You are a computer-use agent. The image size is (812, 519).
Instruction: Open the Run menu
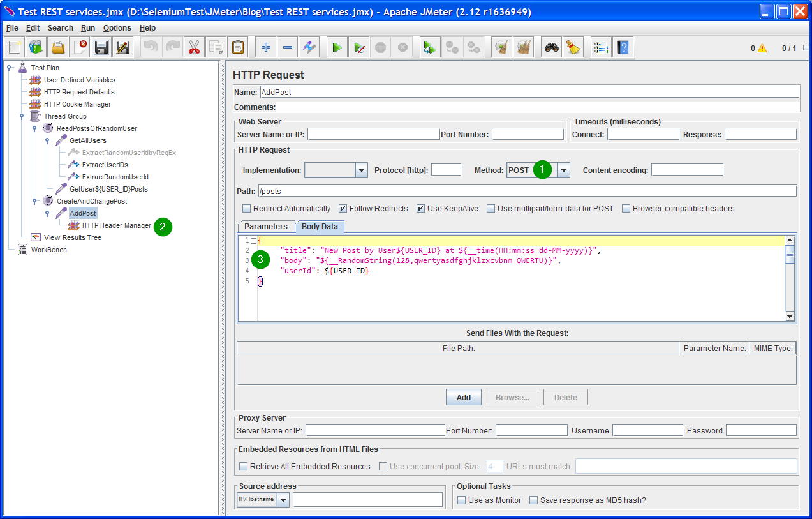click(x=88, y=28)
